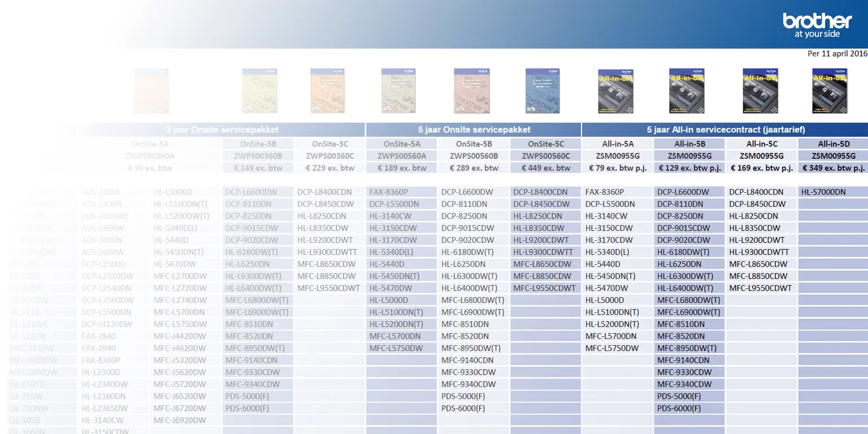This screenshot has height=434, width=868.
Task: Select FAX-8360P in the OnSite-5A column
Action: click(389, 192)
